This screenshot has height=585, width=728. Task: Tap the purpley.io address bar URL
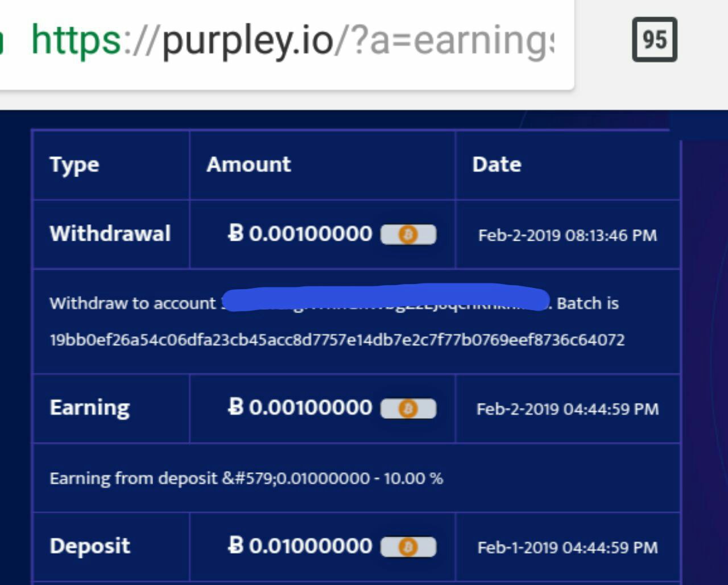292,41
